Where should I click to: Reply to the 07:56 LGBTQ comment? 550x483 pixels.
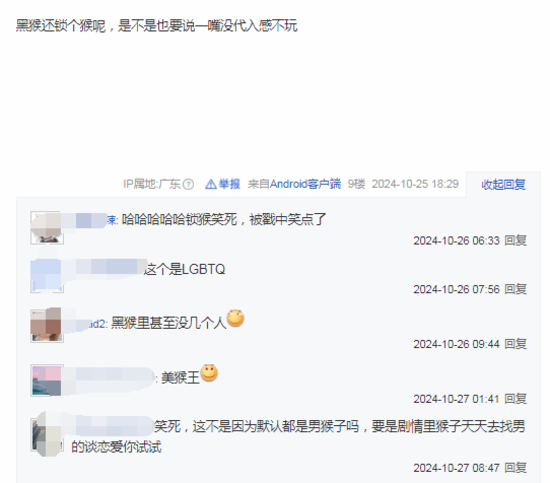point(515,289)
